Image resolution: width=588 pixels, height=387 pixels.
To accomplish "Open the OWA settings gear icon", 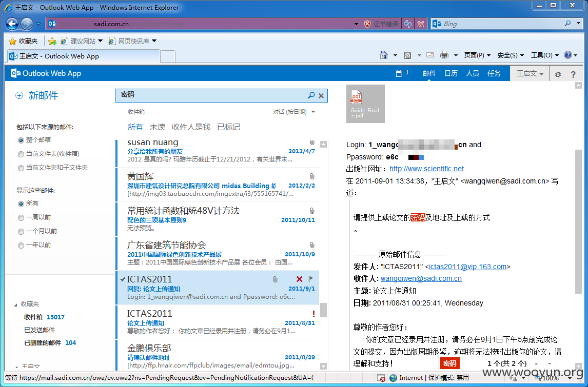I will tap(558, 74).
